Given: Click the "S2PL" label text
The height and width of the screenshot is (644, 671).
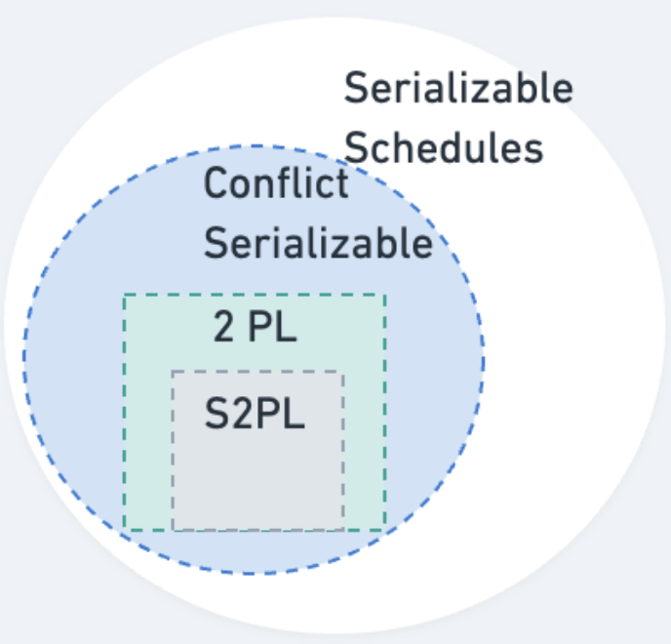Looking at the screenshot, I should pos(254,415).
